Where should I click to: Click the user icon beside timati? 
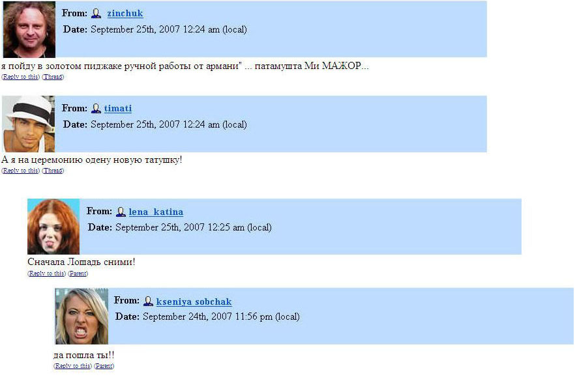[x=96, y=109]
